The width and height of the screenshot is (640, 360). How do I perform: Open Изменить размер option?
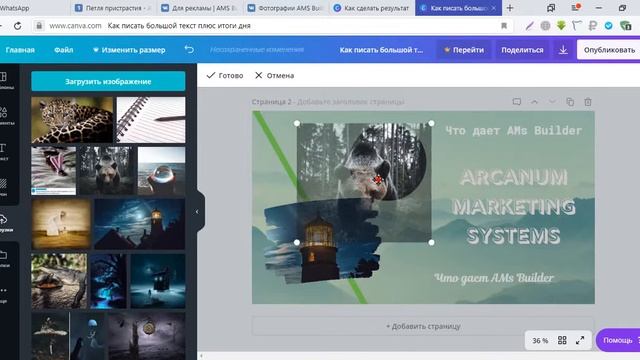[x=129, y=50]
